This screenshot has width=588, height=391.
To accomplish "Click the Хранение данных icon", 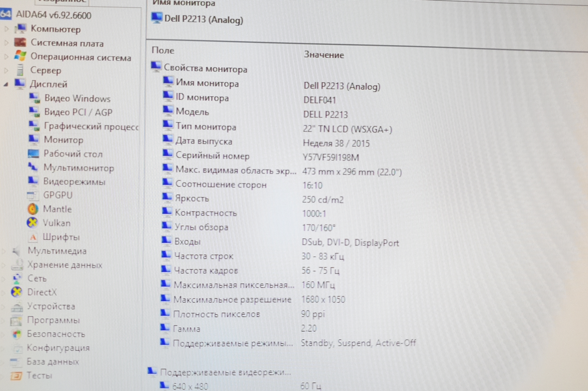I will (17, 265).
